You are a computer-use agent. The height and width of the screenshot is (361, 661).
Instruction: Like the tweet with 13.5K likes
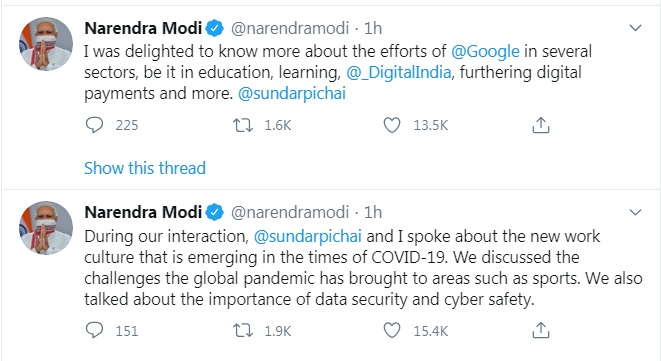pyautogui.click(x=392, y=125)
